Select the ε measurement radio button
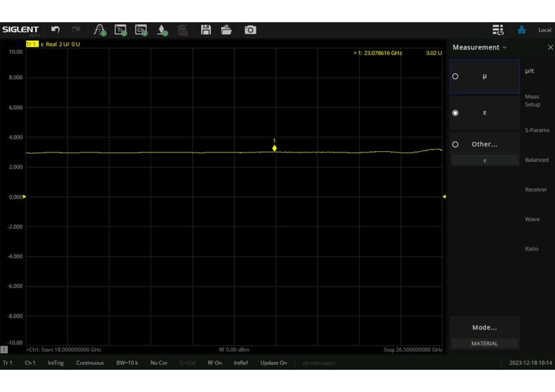 (x=455, y=113)
